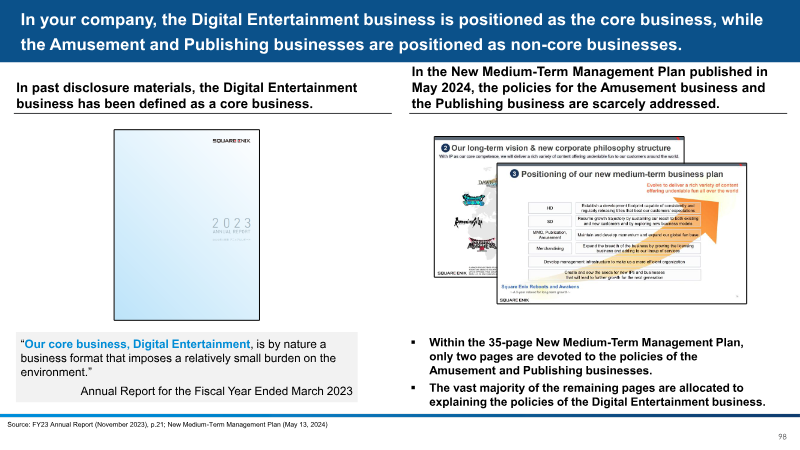This screenshot has height=450, width=800.
Task: Click the 'Positioning of our new medium-term business plan' slide thumbnail
Action: click(x=621, y=234)
